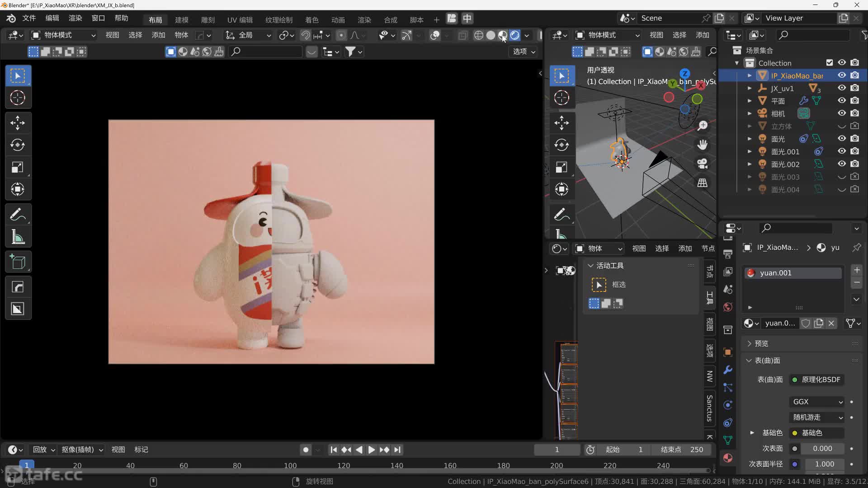
Task: Click the pan hand icon in right viewport
Action: tap(703, 145)
